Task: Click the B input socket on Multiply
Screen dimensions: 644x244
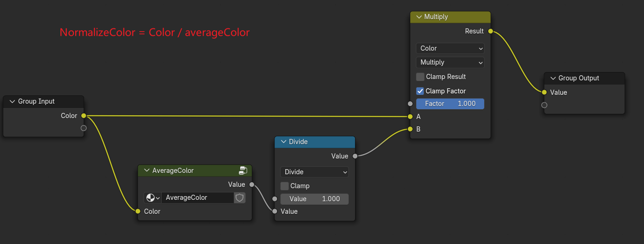Action: pyautogui.click(x=410, y=129)
